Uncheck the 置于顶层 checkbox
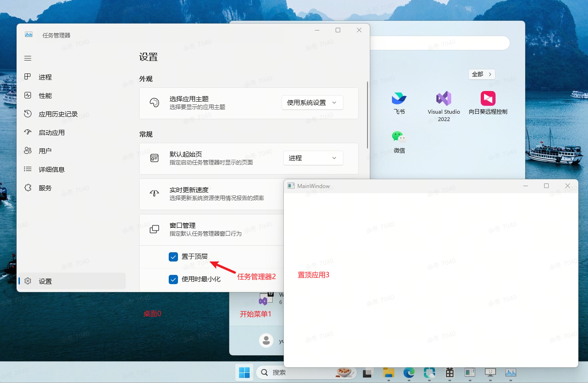588x383 pixels. tap(173, 256)
